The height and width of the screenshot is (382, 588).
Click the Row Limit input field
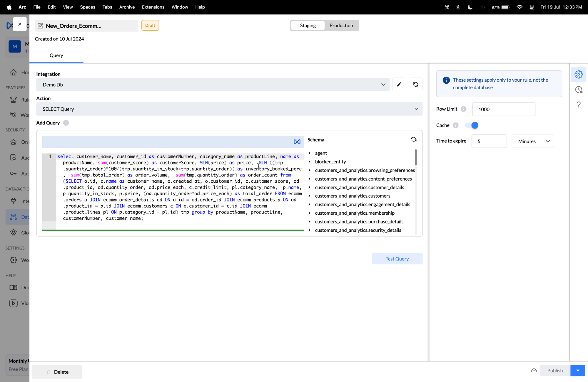503,109
